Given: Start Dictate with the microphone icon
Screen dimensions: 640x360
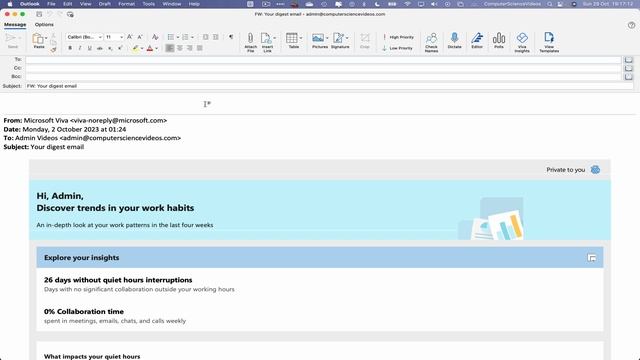Looking at the screenshot, I should pos(454,38).
